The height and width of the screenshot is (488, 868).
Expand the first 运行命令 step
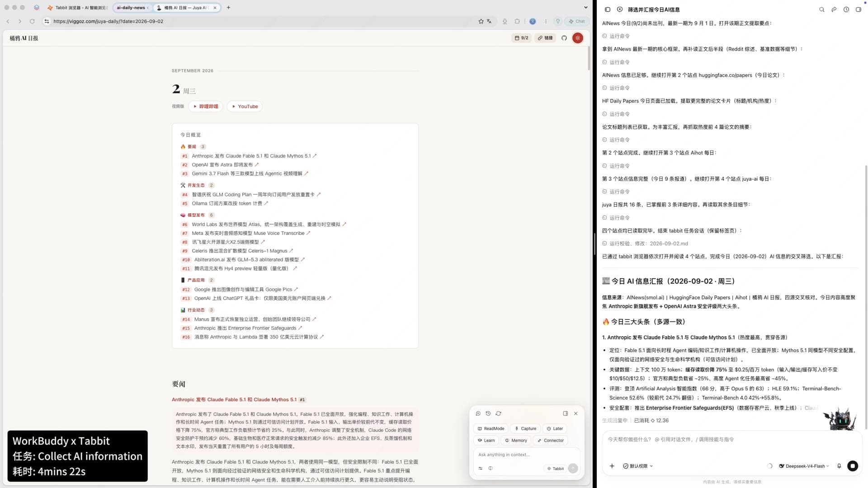pyautogui.click(x=616, y=36)
